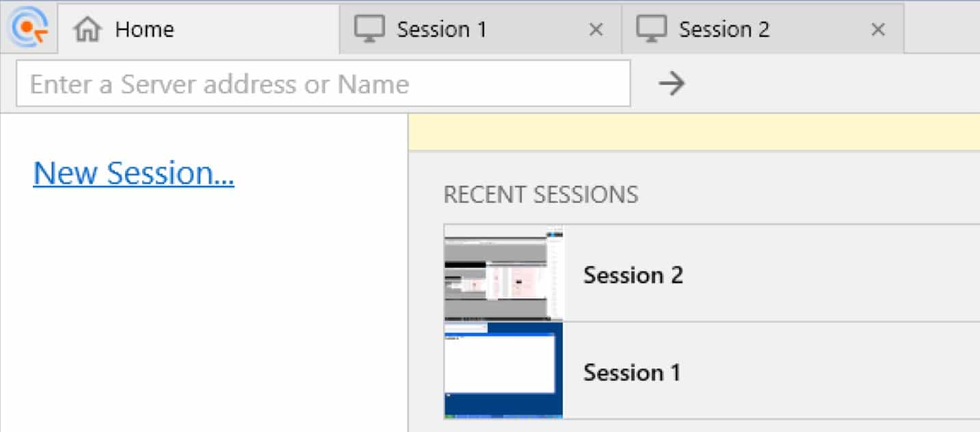
Task: Select the Session 1 name in recent list
Action: tap(632, 373)
